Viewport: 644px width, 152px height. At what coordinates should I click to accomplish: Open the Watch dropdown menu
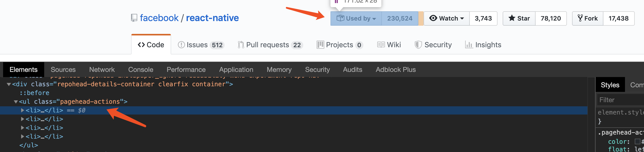pyautogui.click(x=447, y=18)
